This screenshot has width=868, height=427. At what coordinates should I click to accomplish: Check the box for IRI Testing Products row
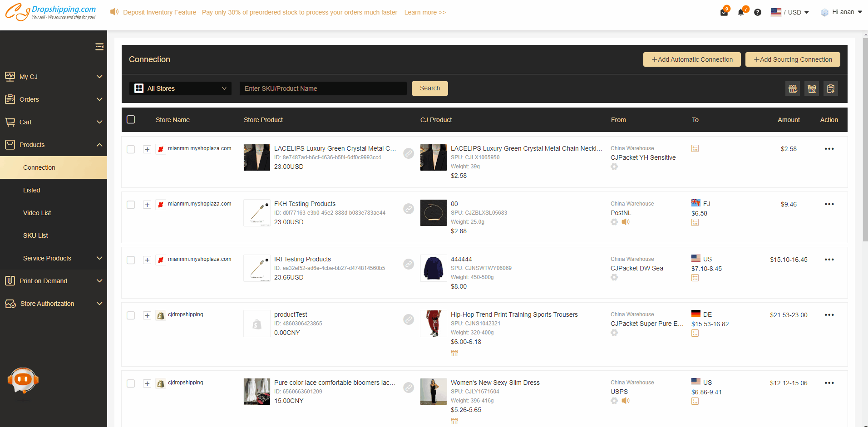click(x=131, y=260)
